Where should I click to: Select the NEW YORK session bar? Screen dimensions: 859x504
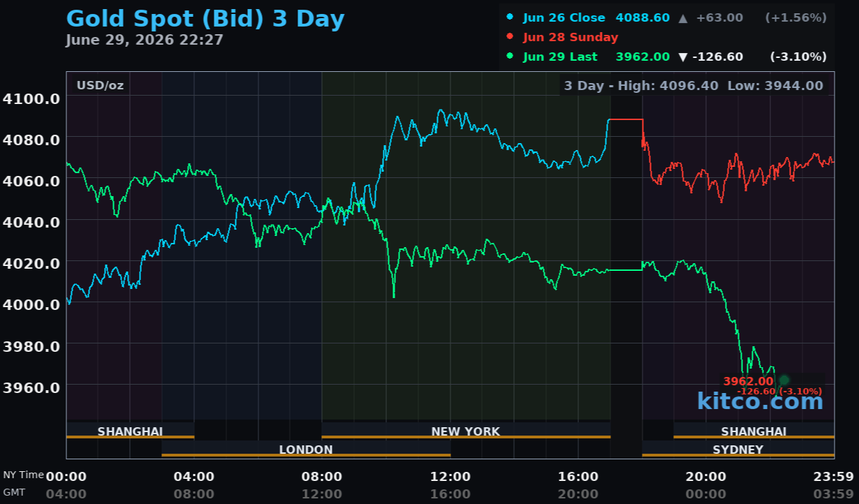tap(466, 431)
